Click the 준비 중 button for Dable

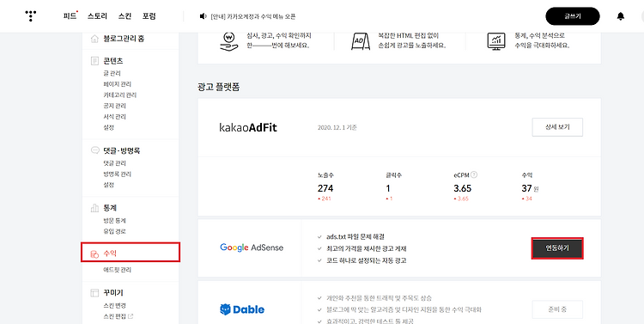point(557,309)
